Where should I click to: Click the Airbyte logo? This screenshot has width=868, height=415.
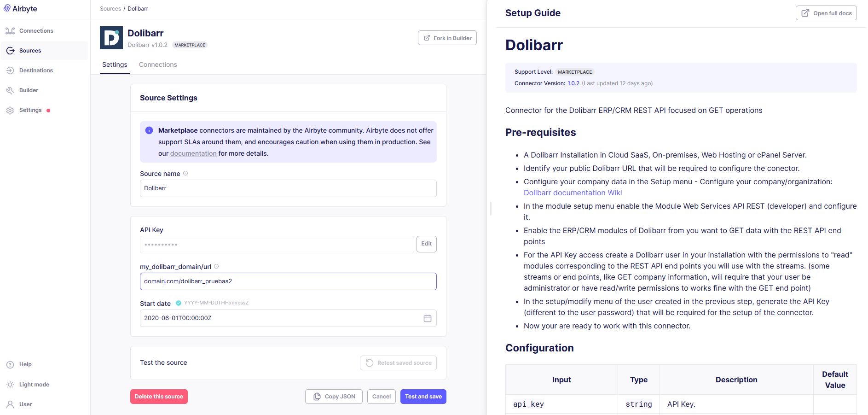pos(20,9)
